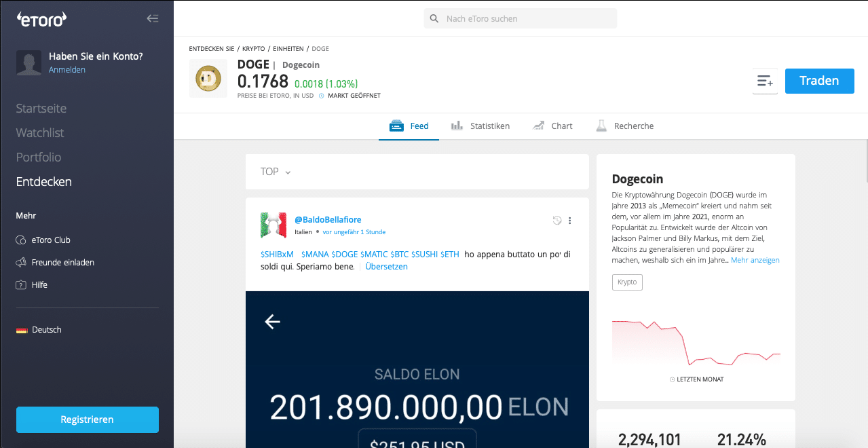Open the post three-dot options menu
868x448 pixels.
[x=570, y=221]
